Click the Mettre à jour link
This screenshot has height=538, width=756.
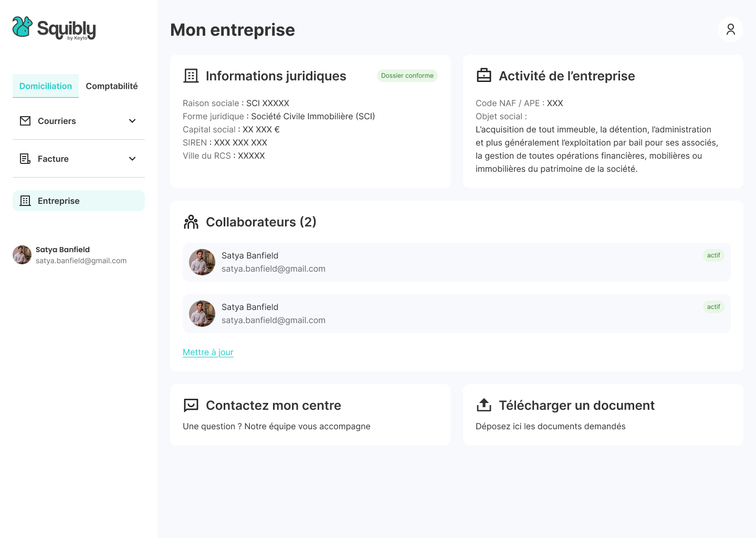tap(208, 352)
